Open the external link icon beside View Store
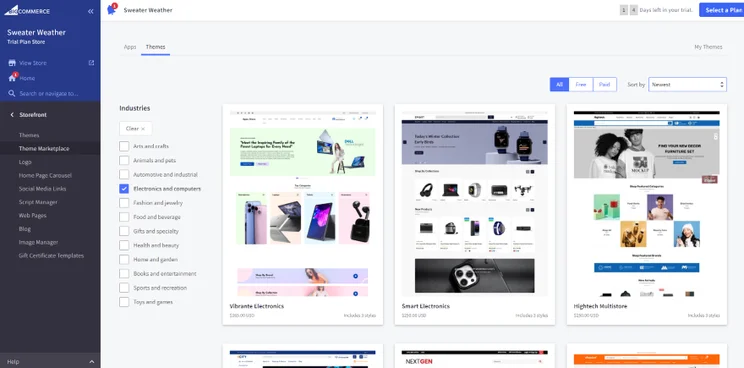The height and width of the screenshot is (368, 744). point(92,63)
